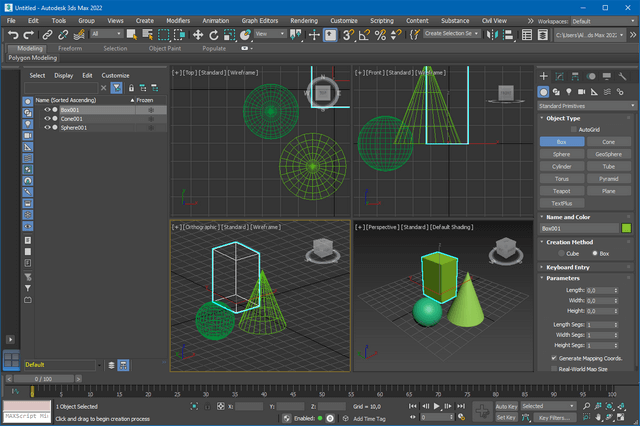Click the Auto Key button
Screen dimensions: 640x426
click(506, 406)
